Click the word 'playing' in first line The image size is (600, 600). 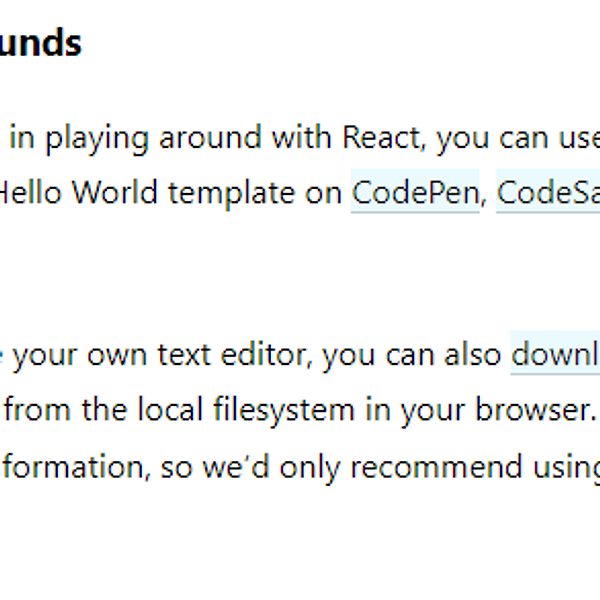coord(97,139)
